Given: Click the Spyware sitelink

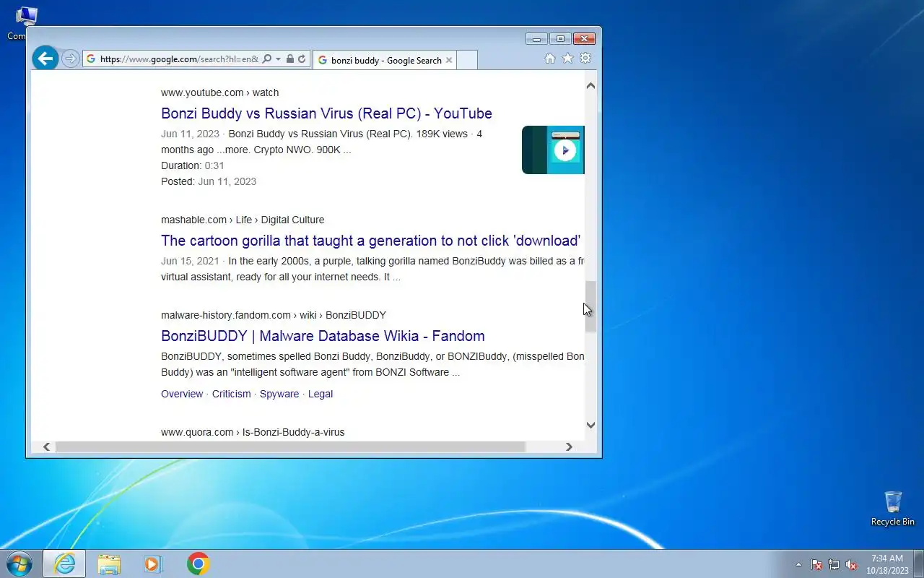Looking at the screenshot, I should [279, 394].
